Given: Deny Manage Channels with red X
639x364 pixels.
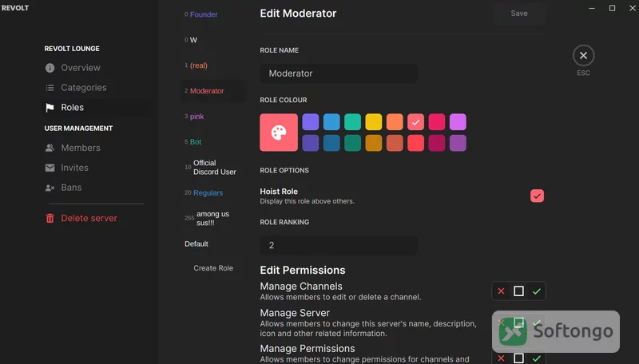Looking at the screenshot, I should point(501,291).
